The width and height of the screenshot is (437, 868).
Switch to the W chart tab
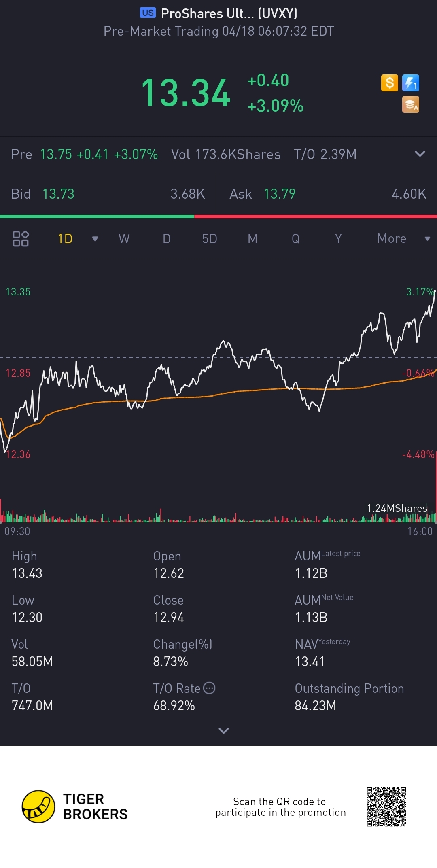point(124,239)
